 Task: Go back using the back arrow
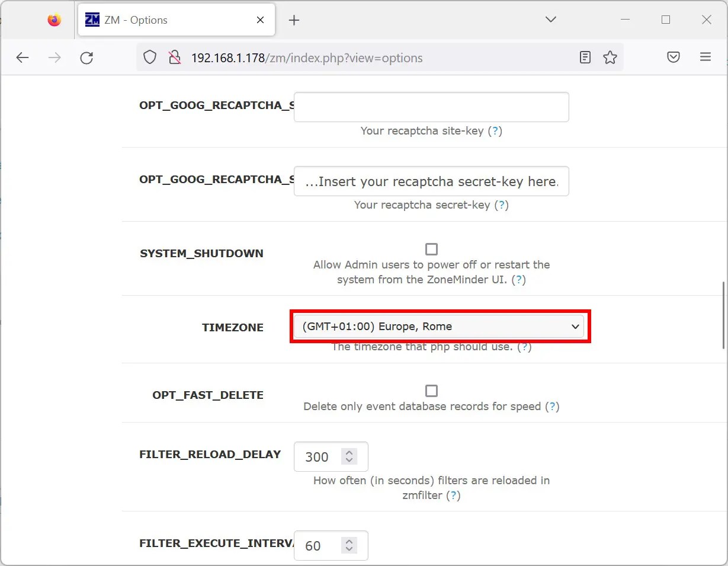[23, 57]
